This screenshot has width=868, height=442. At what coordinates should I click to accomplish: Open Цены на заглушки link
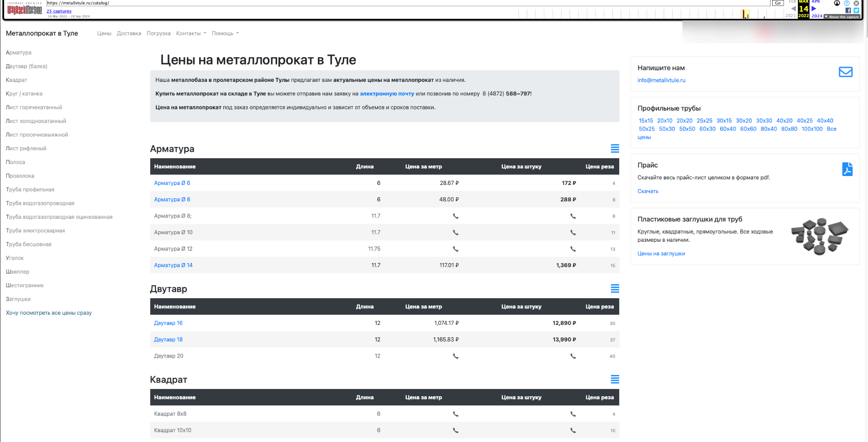(x=661, y=254)
